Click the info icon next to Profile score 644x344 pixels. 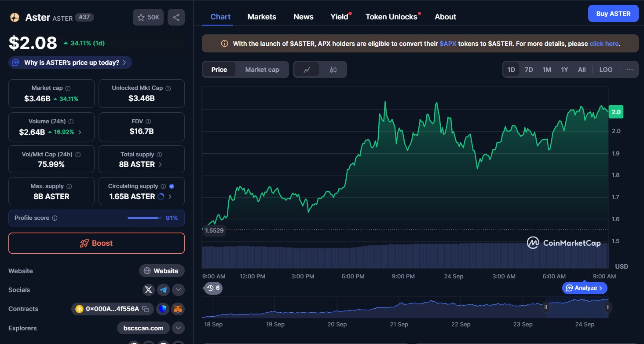pos(55,218)
